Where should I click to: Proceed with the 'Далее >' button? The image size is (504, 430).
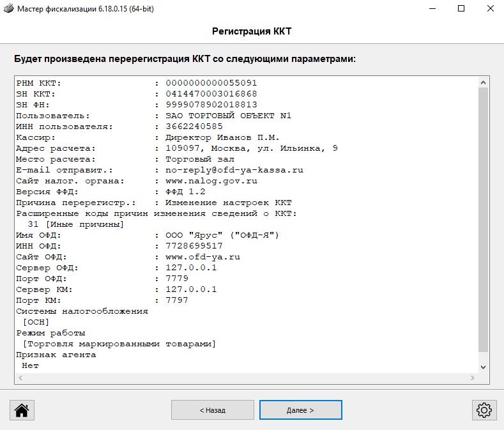pos(301,410)
